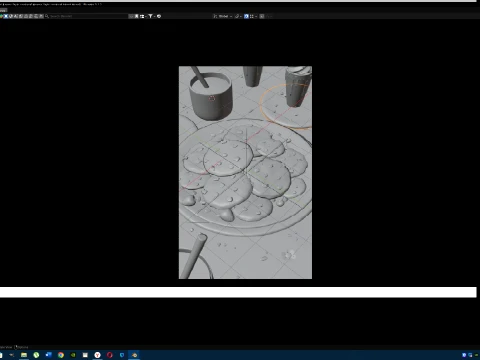Open Google Chrome from the taskbar

pos(61,355)
